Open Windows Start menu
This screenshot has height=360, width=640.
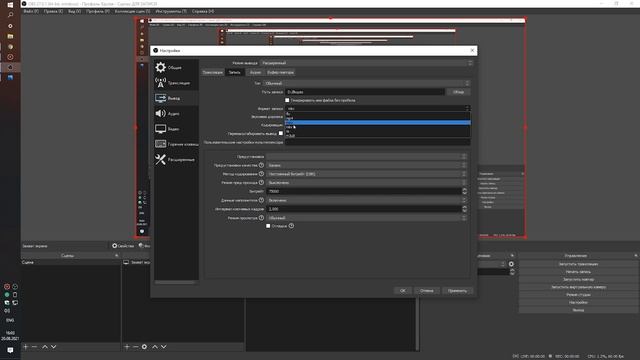[10, 4]
